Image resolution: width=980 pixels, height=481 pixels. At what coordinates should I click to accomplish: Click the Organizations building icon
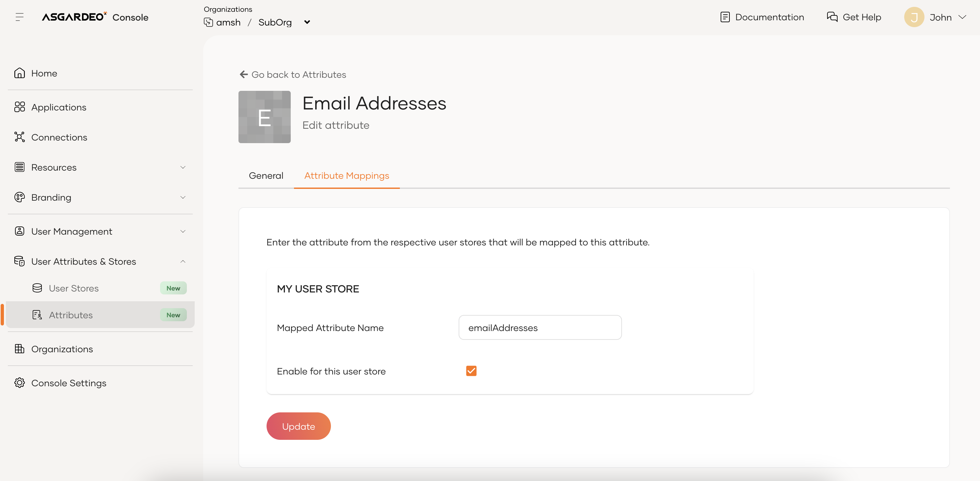tap(19, 349)
